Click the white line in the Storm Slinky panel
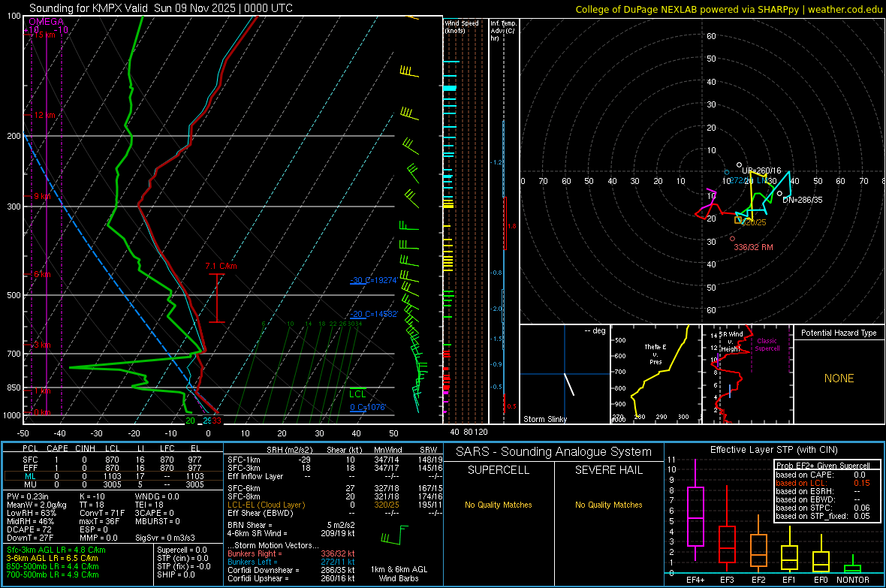 click(569, 384)
